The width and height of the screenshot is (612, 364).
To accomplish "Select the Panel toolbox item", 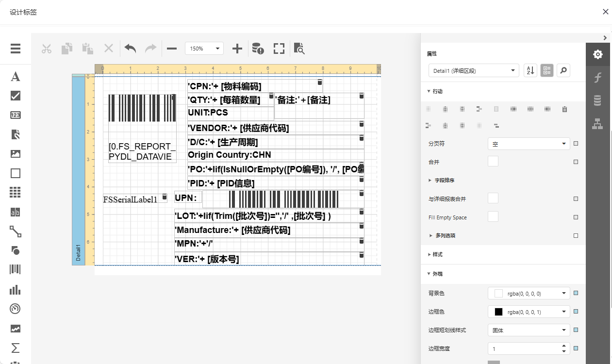I will click(x=16, y=173).
